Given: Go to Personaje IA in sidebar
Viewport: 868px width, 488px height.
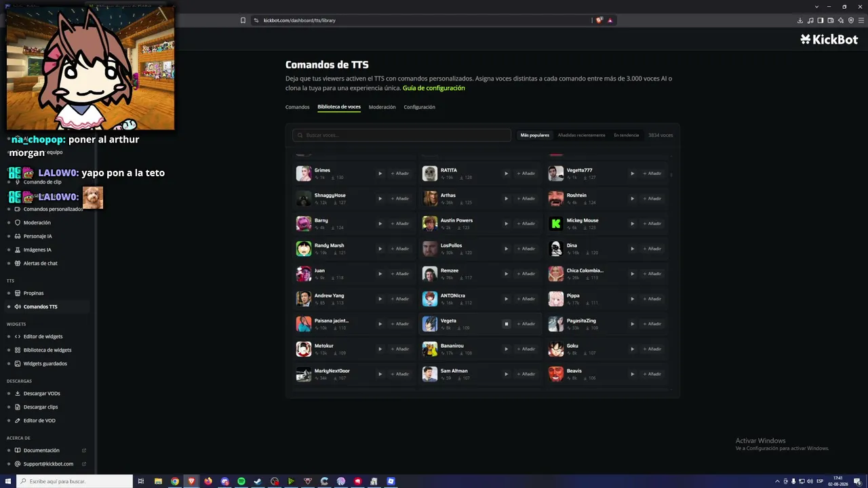Looking at the screenshot, I should pos(45,236).
